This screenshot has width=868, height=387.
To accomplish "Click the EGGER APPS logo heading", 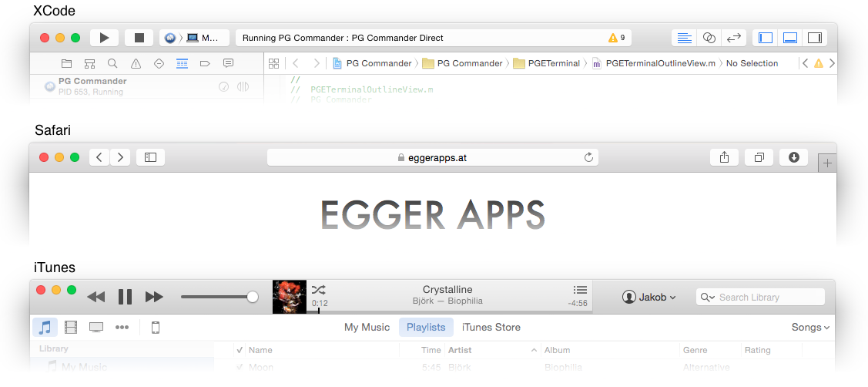I will pyautogui.click(x=433, y=214).
